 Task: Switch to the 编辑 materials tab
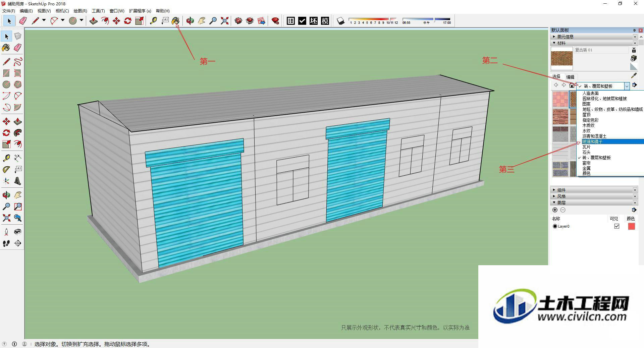click(x=570, y=77)
